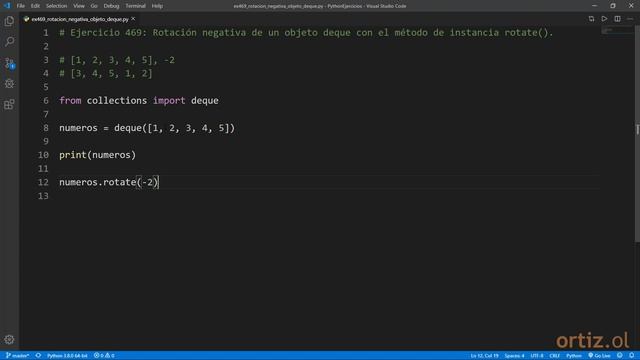Change Spaces: 4 indentation setting

tap(514, 356)
